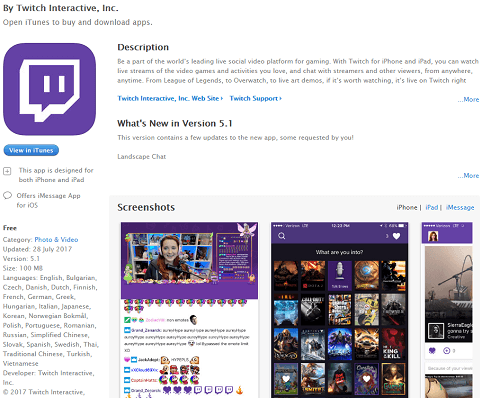500x398 pixels.
Task: Open the streamer chat screenshot thumbnail
Action: click(x=189, y=310)
